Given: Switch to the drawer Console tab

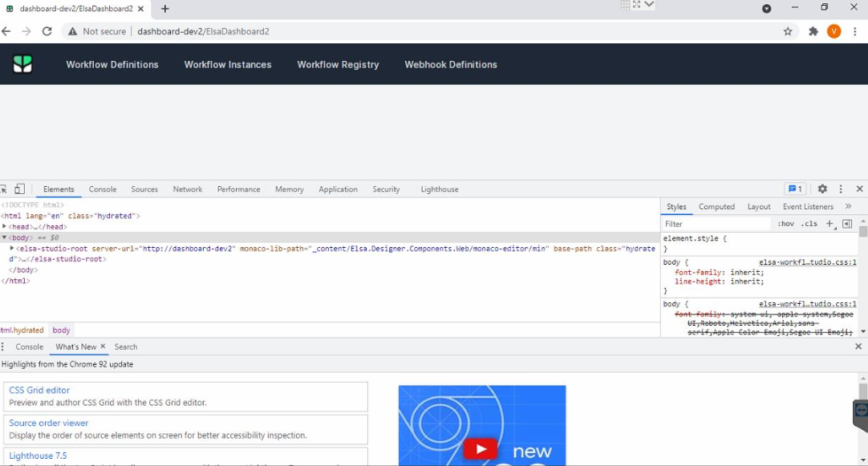Looking at the screenshot, I should click(x=30, y=347).
